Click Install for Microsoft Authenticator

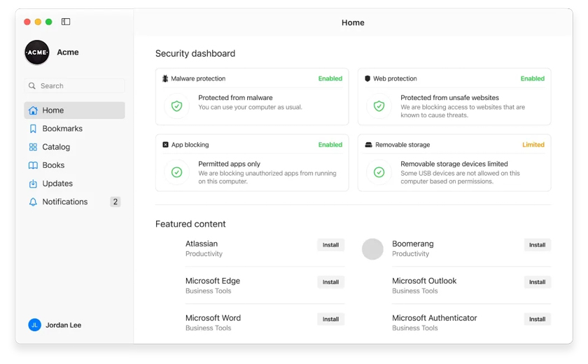(x=537, y=319)
